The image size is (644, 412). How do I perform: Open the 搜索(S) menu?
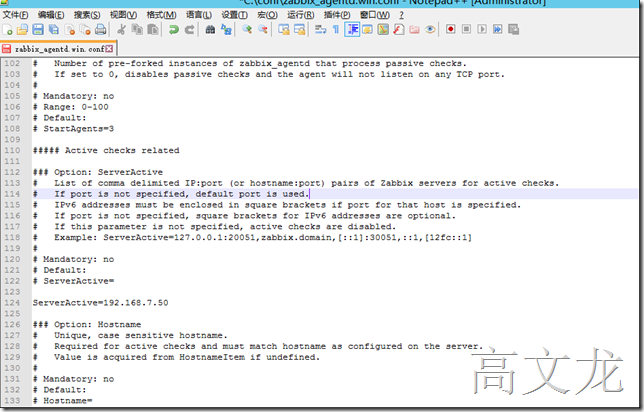[x=87, y=15]
